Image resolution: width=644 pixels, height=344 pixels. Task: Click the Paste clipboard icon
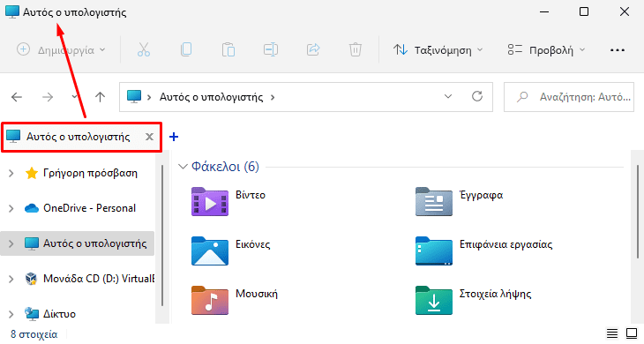point(228,49)
